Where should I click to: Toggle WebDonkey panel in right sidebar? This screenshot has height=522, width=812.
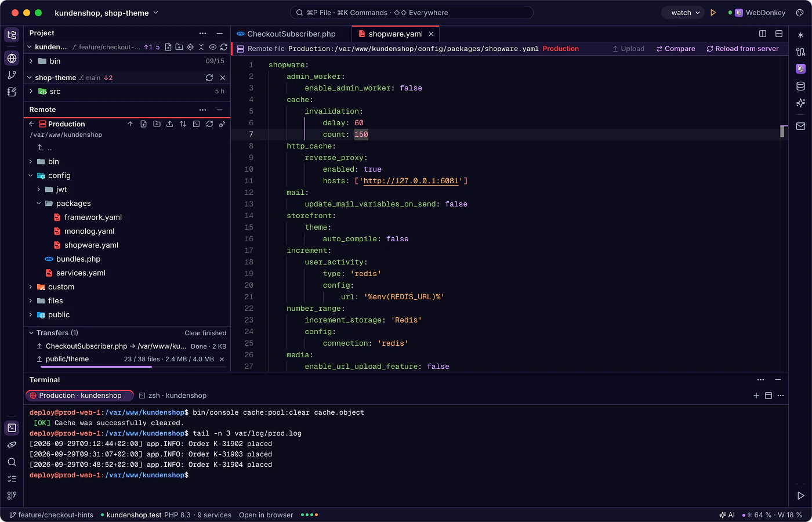tap(800, 68)
